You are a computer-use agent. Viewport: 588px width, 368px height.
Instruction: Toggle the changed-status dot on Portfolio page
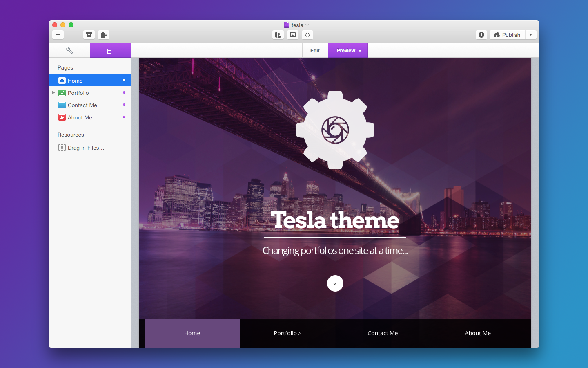[124, 92]
